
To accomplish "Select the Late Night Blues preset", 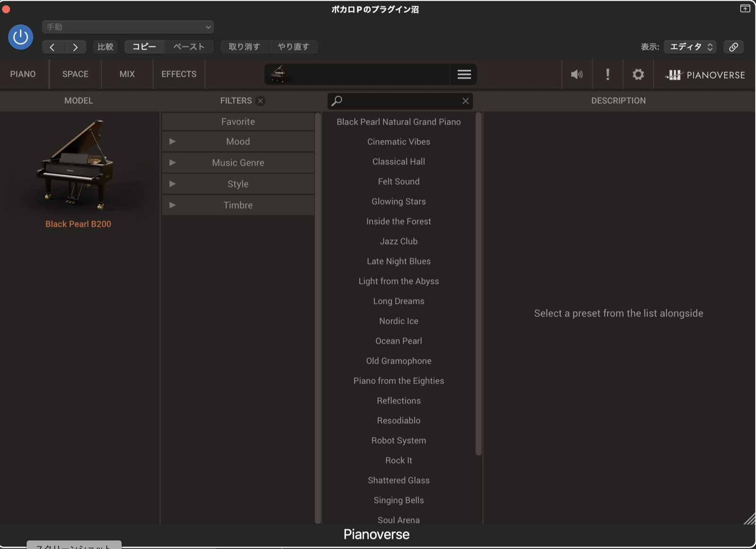I will (399, 261).
